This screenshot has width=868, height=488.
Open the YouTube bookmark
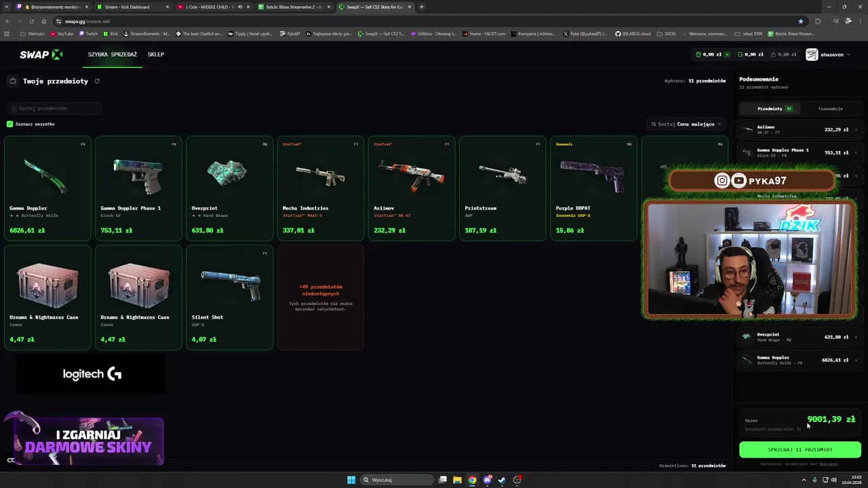[62, 34]
